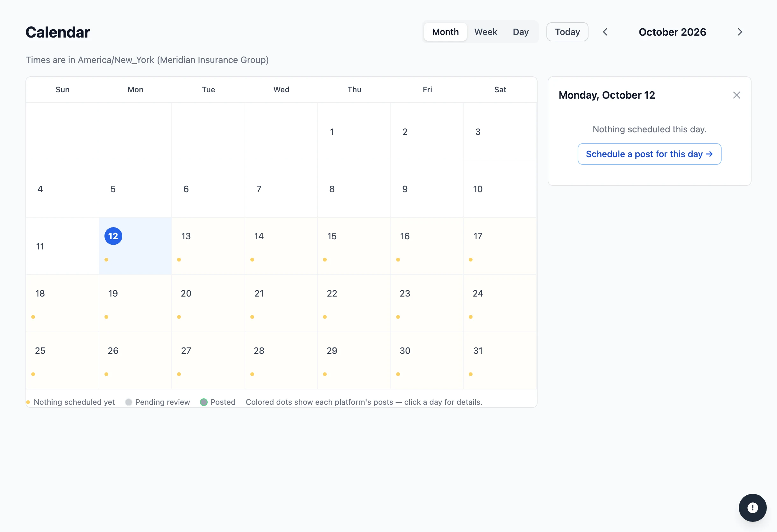The height and width of the screenshot is (532, 777).
Task: Switch to Week view
Action: point(485,32)
